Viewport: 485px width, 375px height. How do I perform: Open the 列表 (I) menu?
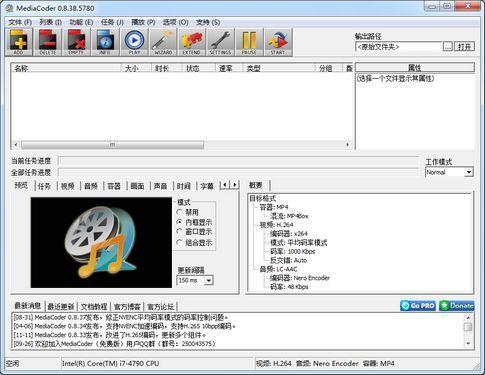click(x=50, y=22)
